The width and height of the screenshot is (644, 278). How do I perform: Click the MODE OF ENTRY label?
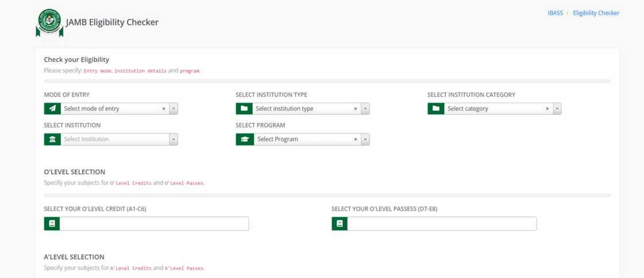point(67,94)
